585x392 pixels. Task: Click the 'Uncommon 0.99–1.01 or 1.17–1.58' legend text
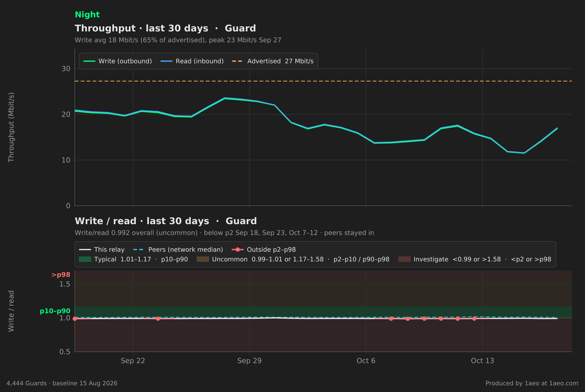pos(301,259)
